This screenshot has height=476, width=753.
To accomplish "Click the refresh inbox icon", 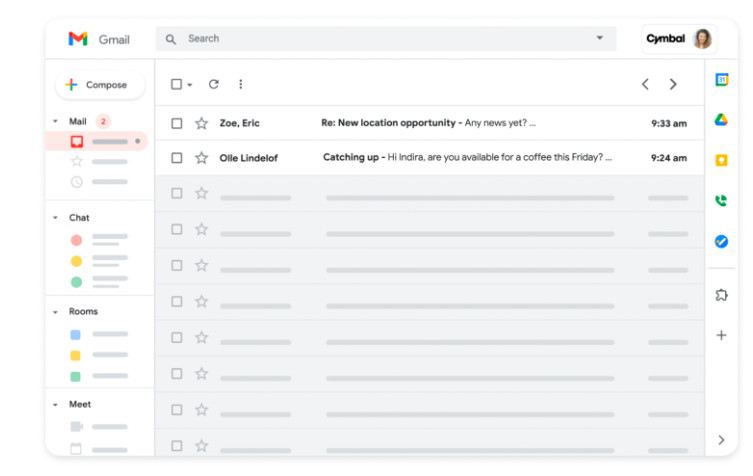I will click(214, 85).
